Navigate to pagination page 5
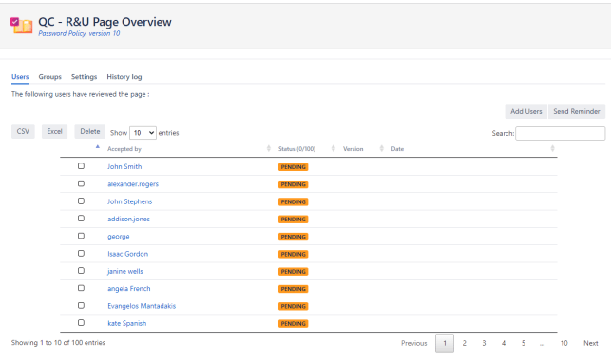Screen dimensions: 611x364 click(x=524, y=343)
